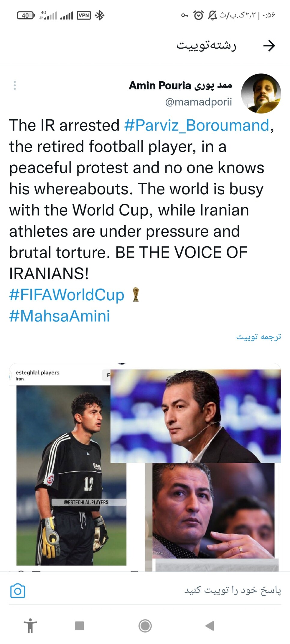
Task: Tap the VPN status bar icon
Action: tap(84, 15)
